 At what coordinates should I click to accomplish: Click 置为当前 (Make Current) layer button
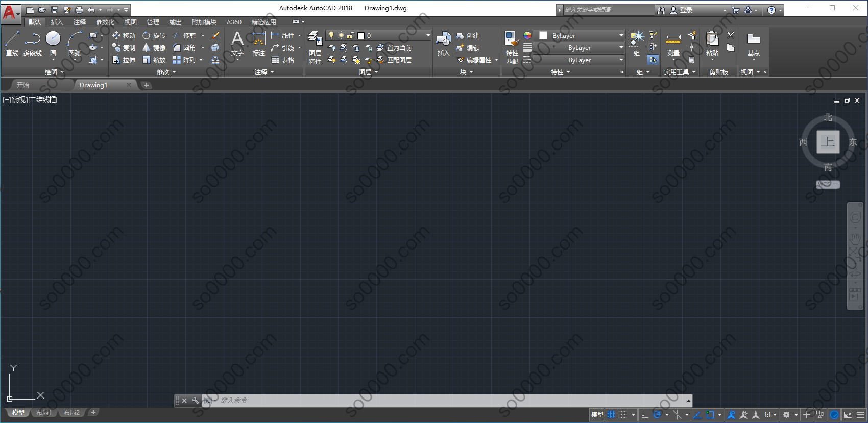click(394, 47)
